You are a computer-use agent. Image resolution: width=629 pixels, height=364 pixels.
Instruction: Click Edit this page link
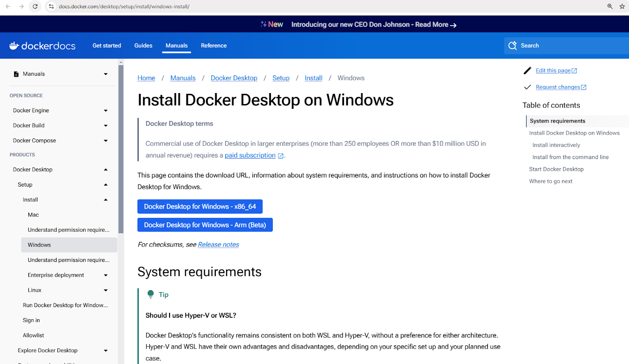[553, 71]
